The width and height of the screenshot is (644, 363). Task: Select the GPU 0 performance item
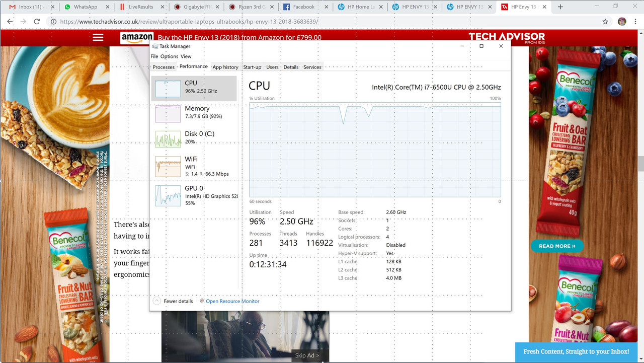coord(194,195)
